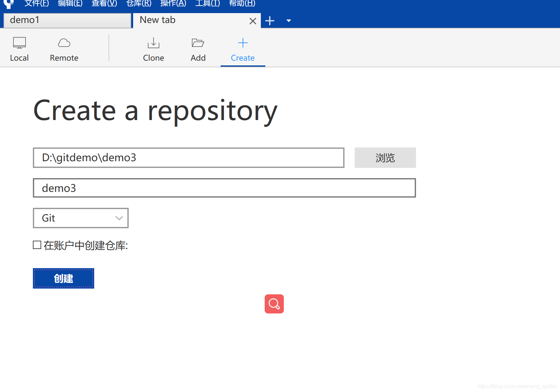Viewport: 560px width, 392px height.
Task: Open the 仓库(R) menu
Action: [139, 4]
